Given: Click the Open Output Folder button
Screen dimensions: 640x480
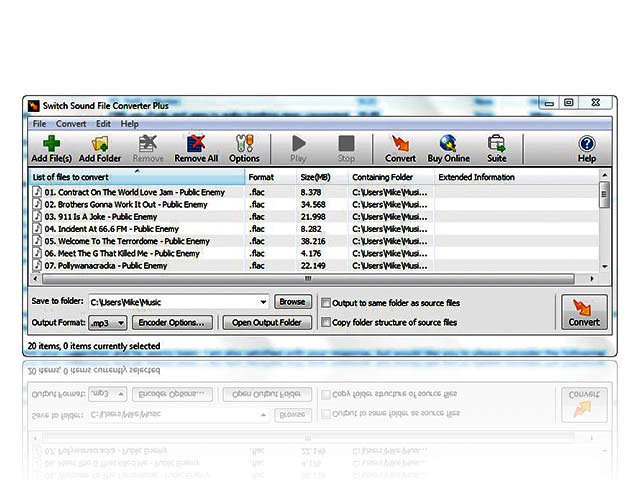Looking at the screenshot, I should click(266, 323).
